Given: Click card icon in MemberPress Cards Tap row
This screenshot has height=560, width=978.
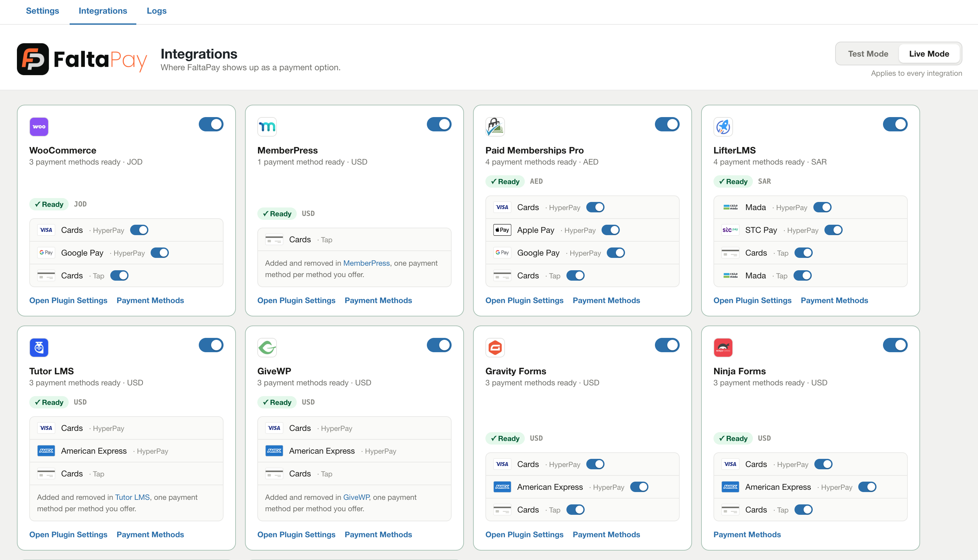Looking at the screenshot, I should pos(274,240).
